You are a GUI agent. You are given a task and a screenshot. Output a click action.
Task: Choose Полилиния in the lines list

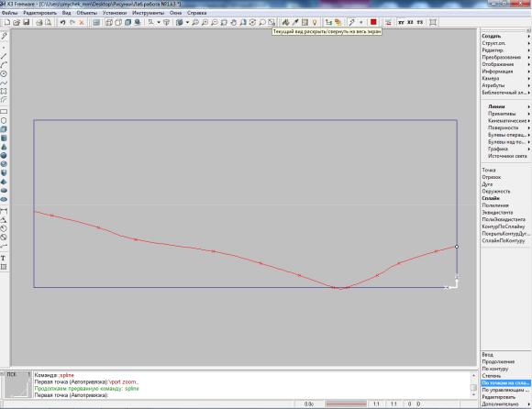(495, 205)
